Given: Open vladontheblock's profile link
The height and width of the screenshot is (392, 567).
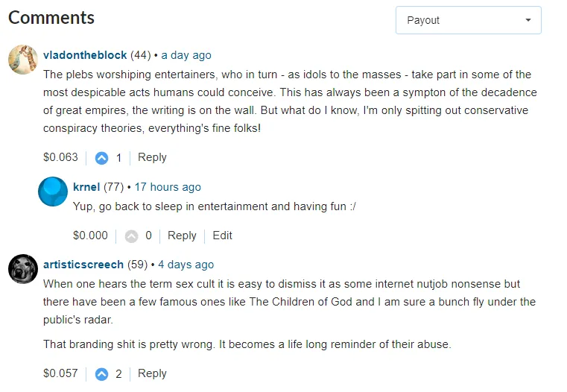Looking at the screenshot, I should 85,55.
